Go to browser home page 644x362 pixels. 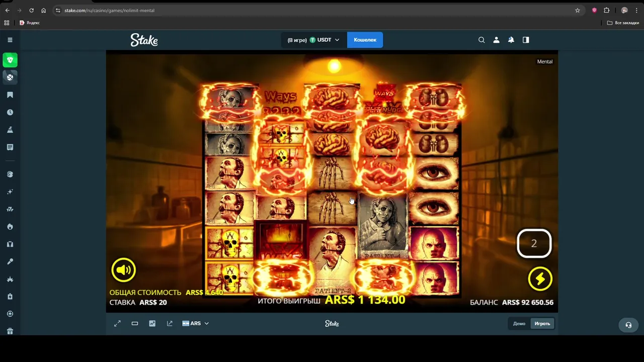pyautogui.click(x=43, y=10)
